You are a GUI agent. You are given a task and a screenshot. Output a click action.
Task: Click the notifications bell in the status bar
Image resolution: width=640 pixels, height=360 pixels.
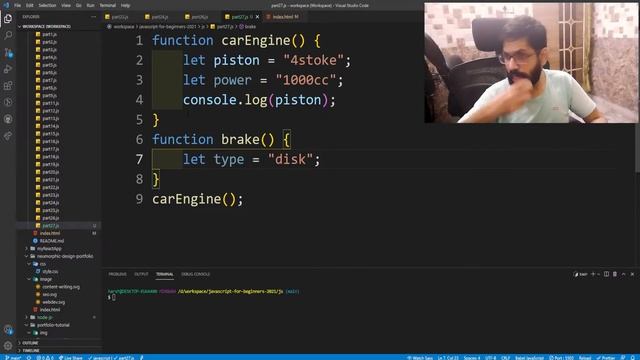coord(633,358)
